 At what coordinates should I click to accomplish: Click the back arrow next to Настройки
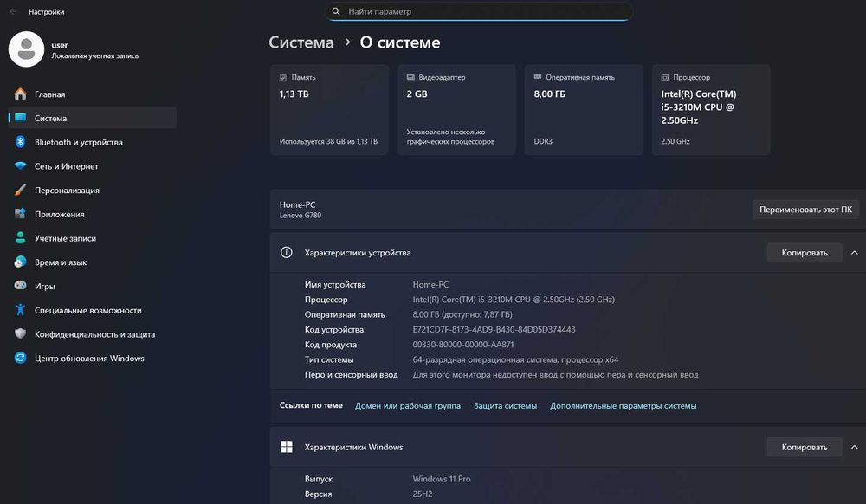pos(13,11)
